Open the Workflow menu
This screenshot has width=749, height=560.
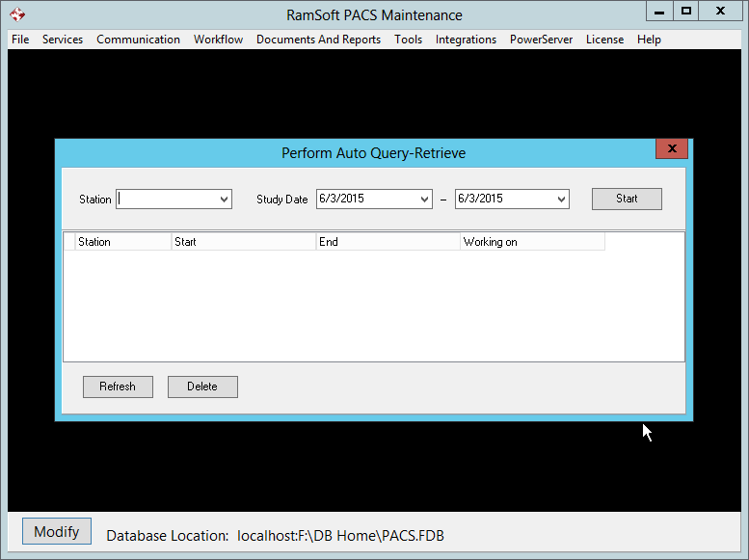(x=218, y=40)
